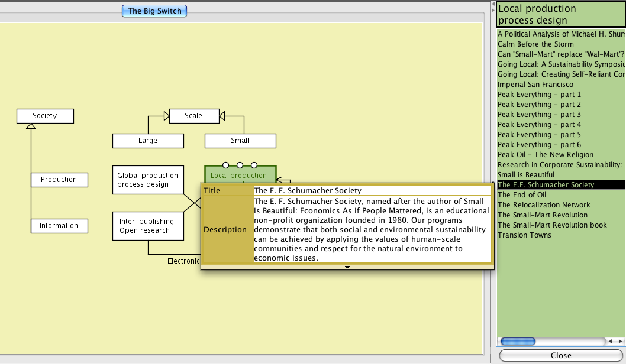Click the left arrow of the list's horizontal scrollbar

pyautogui.click(x=610, y=341)
